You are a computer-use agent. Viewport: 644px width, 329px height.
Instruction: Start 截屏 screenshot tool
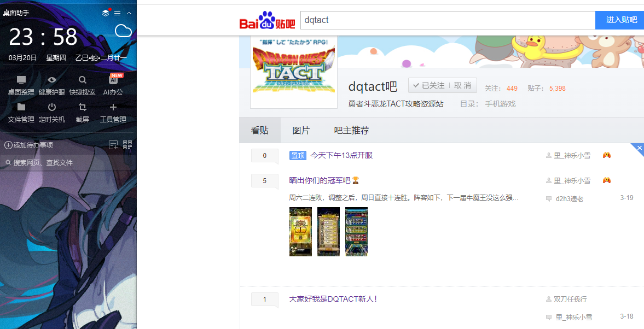tap(83, 113)
